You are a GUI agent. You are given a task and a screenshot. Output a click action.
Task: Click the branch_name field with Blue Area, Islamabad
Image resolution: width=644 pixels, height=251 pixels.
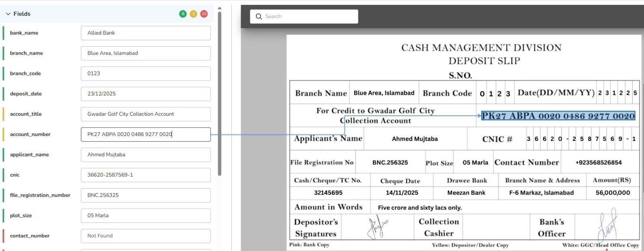[x=146, y=53]
